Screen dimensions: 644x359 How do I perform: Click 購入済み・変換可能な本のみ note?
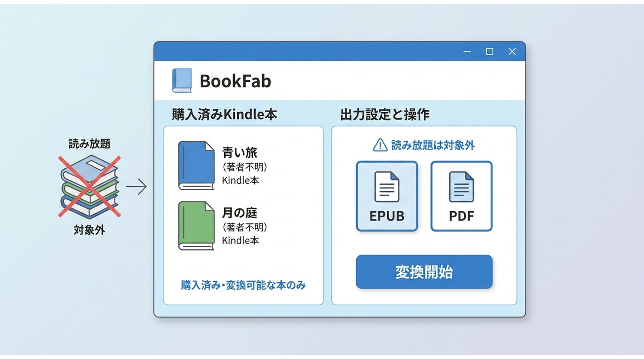click(x=243, y=285)
